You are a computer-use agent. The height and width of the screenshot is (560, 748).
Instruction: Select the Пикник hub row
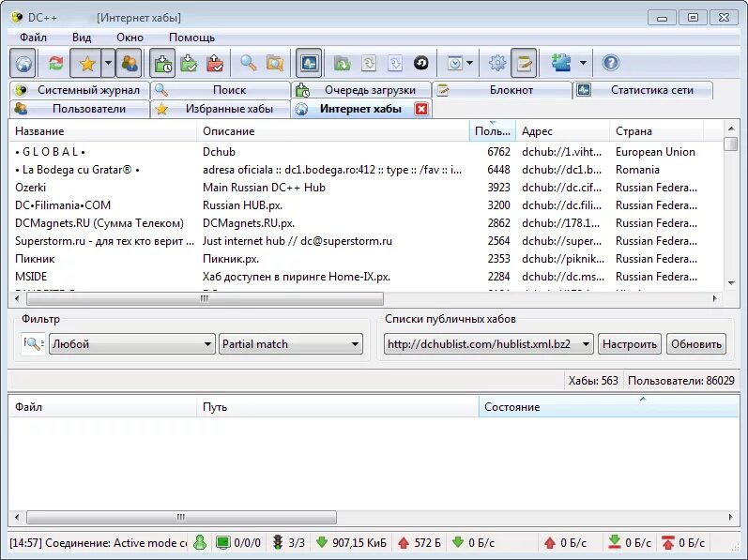365,259
